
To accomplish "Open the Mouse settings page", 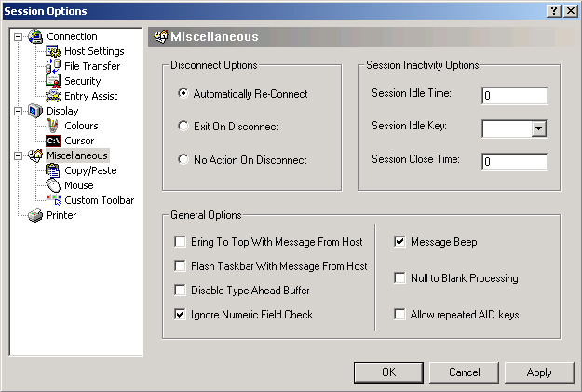I will 78,185.
